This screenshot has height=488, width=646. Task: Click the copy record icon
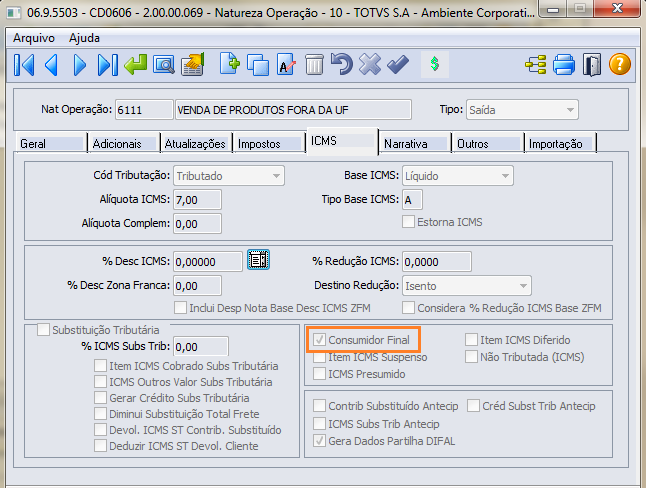click(x=258, y=65)
